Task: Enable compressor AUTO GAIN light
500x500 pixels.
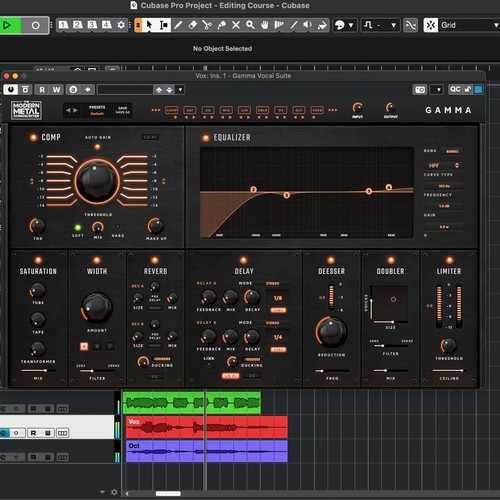Action: pyautogui.click(x=97, y=146)
